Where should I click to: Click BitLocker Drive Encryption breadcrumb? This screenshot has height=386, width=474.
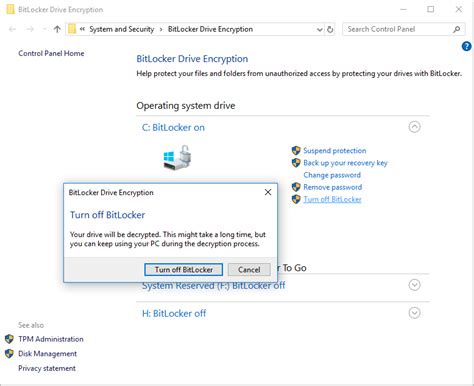(x=210, y=29)
